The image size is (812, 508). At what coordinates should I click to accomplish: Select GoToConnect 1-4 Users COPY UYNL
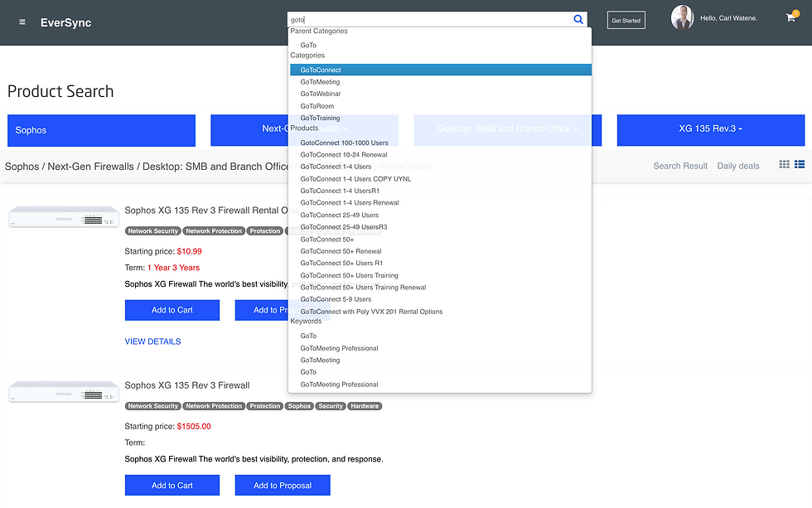355,179
